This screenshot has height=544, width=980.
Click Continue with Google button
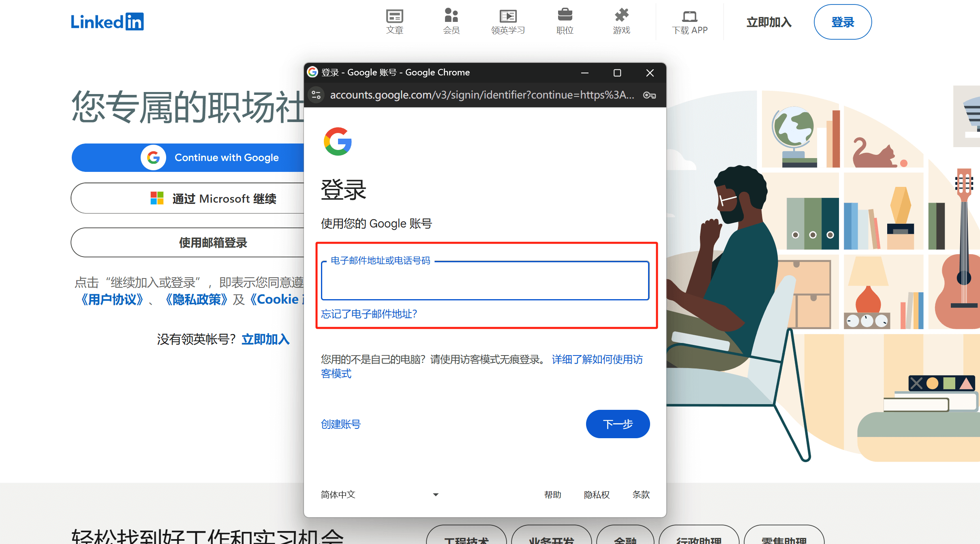(x=188, y=158)
